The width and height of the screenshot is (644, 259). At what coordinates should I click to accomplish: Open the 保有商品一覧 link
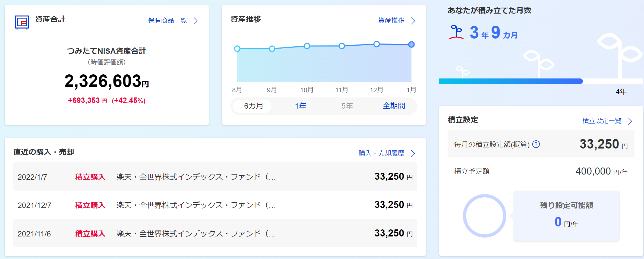(168, 21)
